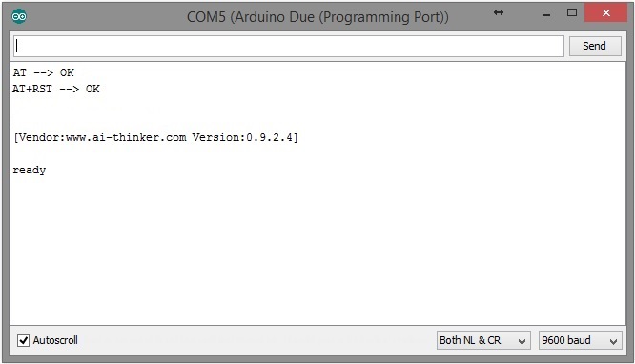Minimize the COM5 serial monitor window
This screenshot has height=364, width=635.
[x=546, y=15]
